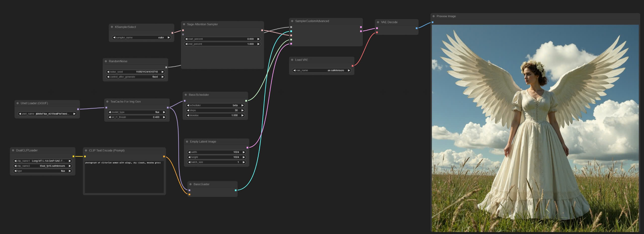Click the Load VAE node collapse dot
The height and width of the screenshot is (234, 644).
click(x=292, y=60)
